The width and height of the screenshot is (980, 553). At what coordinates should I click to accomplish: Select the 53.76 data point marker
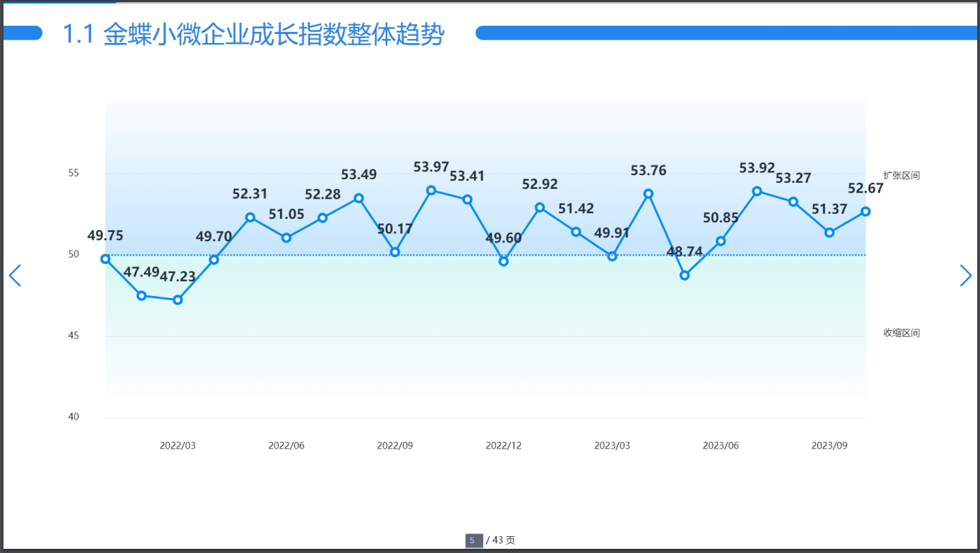(x=648, y=194)
